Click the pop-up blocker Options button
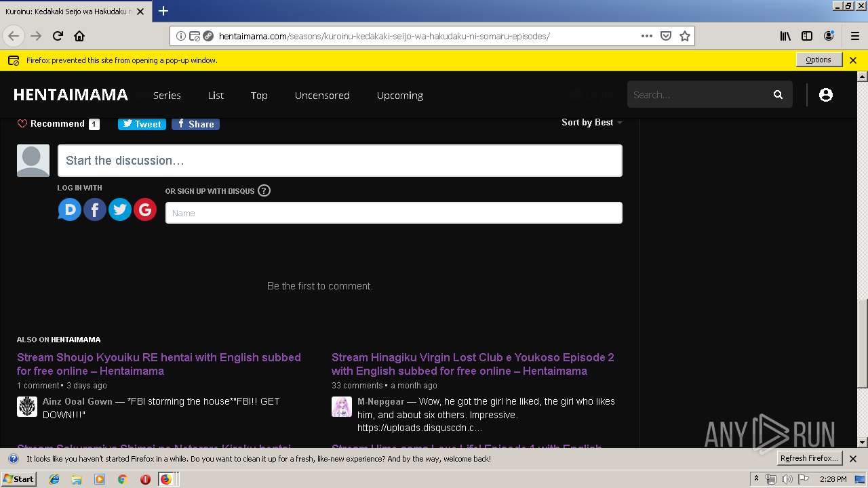The image size is (868, 488). point(818,60)
